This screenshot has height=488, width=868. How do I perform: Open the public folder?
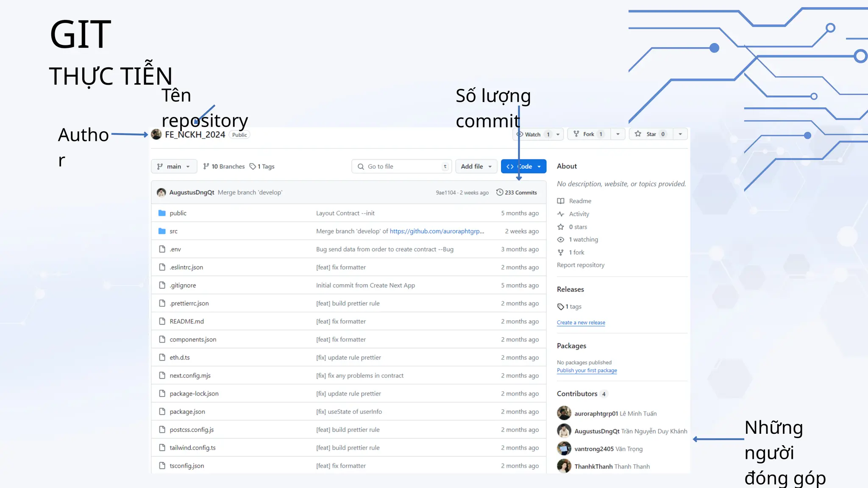178,213
